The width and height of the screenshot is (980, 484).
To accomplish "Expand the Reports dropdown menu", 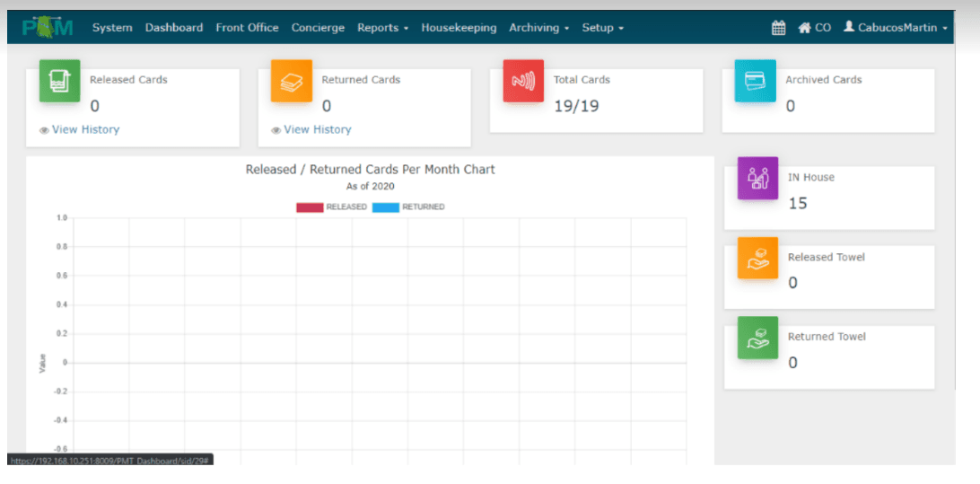I will pyautogui.click(x=382, y=28).
